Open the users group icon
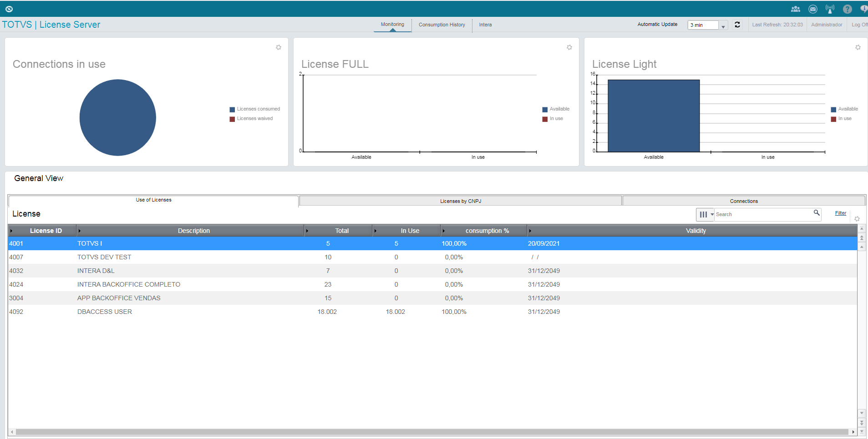The image size is (868, 439). click(x=796, y=9)
